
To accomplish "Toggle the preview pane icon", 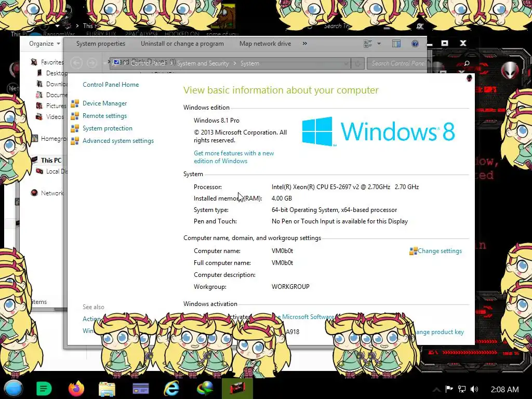I will coord(396,44).
